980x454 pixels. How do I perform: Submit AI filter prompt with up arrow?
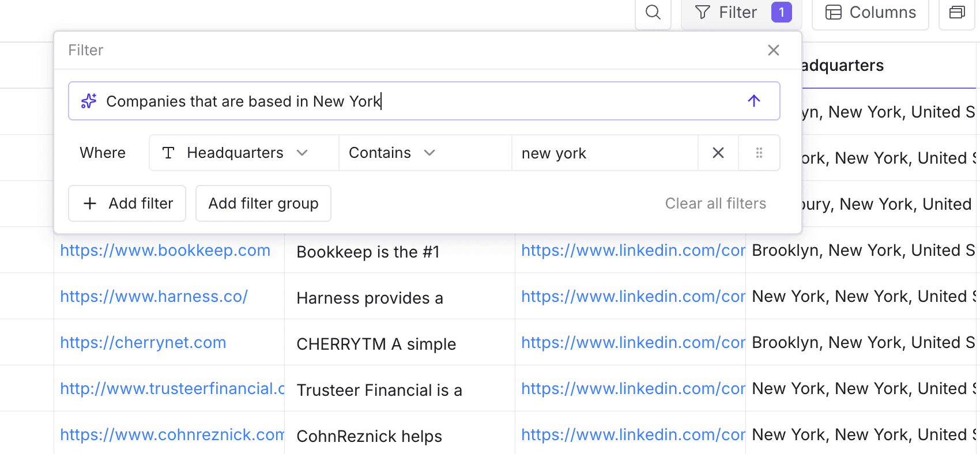pos(754,101)
